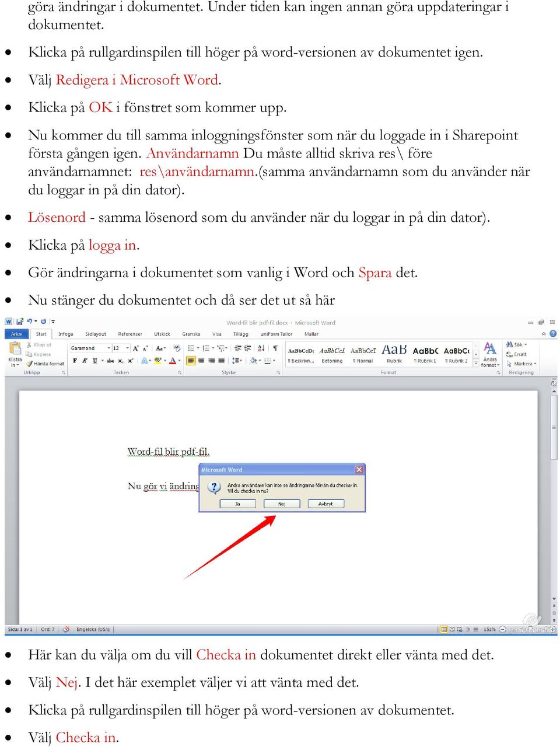
Task: Open the Arkiv file tab
Action: point(16,334)
